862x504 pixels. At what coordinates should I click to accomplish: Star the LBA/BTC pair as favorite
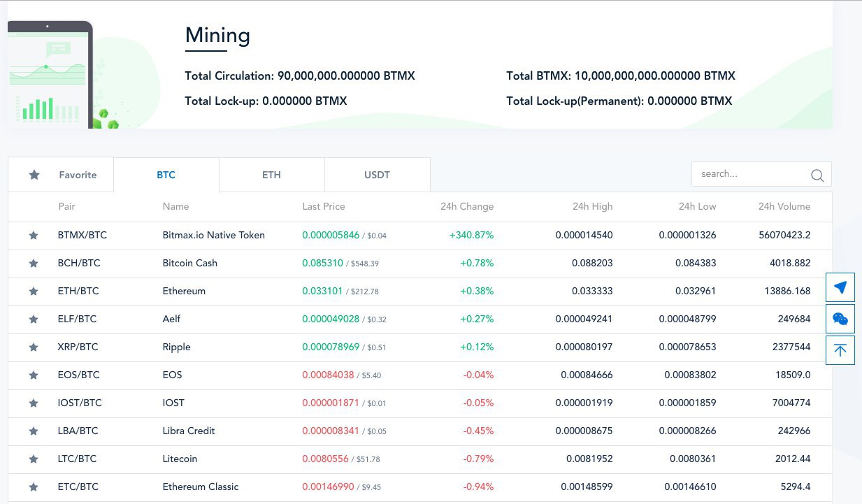coord(33,431)
